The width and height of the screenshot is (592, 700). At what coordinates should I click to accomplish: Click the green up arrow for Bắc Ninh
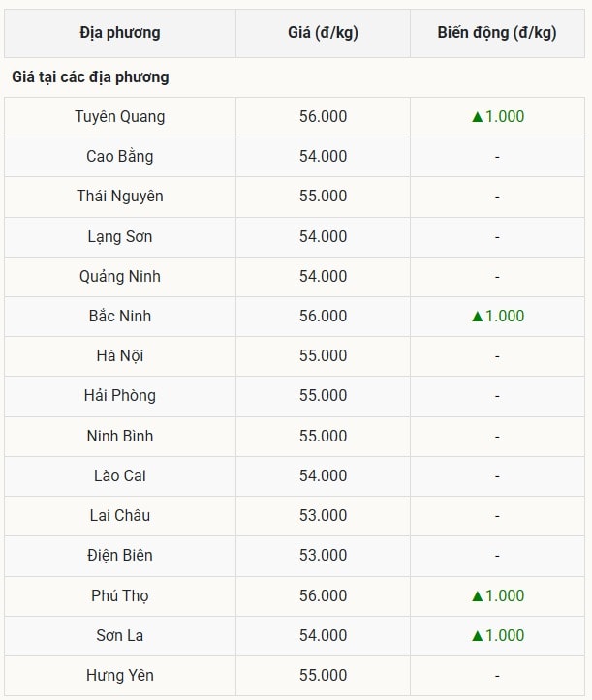pos(477,317)
